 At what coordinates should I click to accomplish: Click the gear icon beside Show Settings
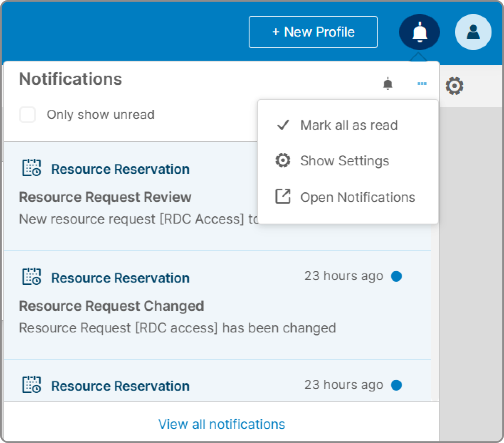tap(283, 160)
